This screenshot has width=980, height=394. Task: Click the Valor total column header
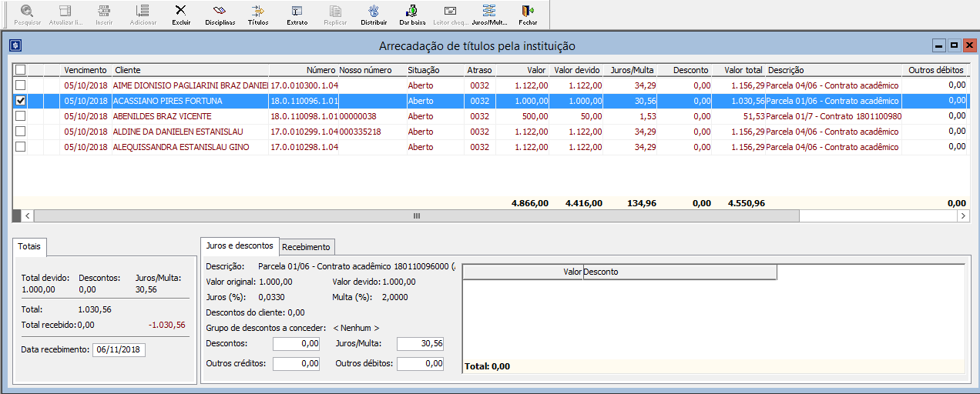(x=743, y=70)
